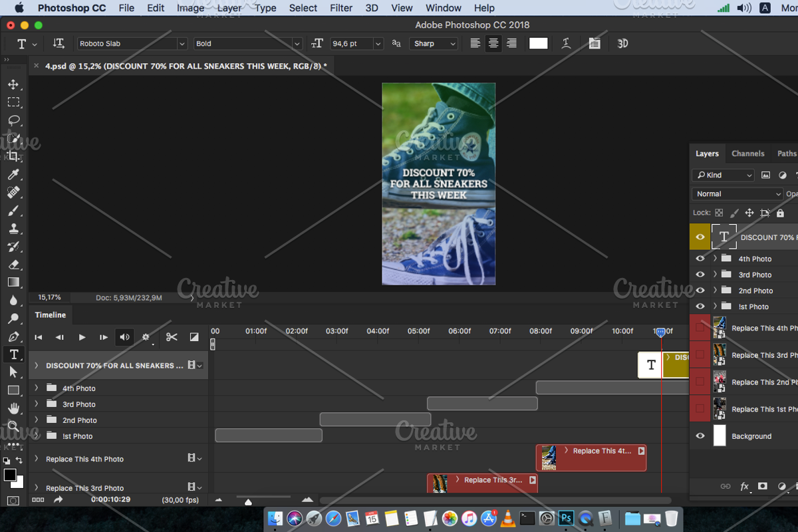Select the Rectangle shape tool
The width and height of the screenshot is (798, 532).
[x=13, y=390]
